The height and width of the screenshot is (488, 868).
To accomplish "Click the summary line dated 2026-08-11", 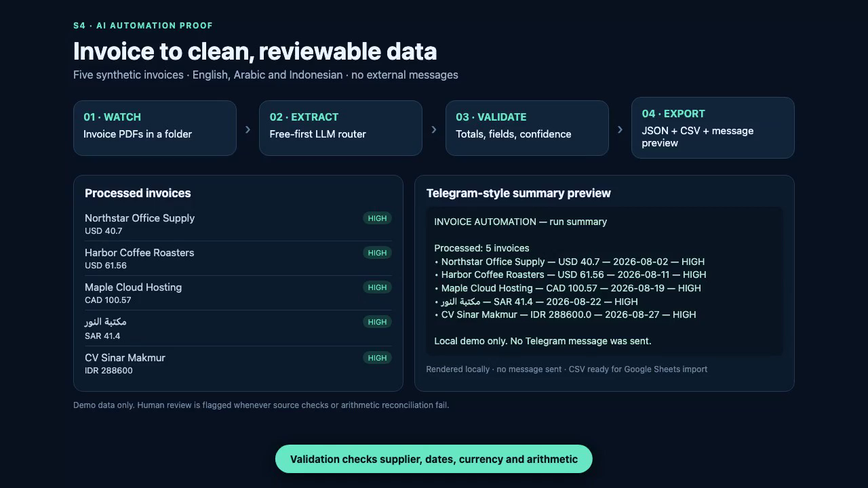I will [x=570, y=274].
